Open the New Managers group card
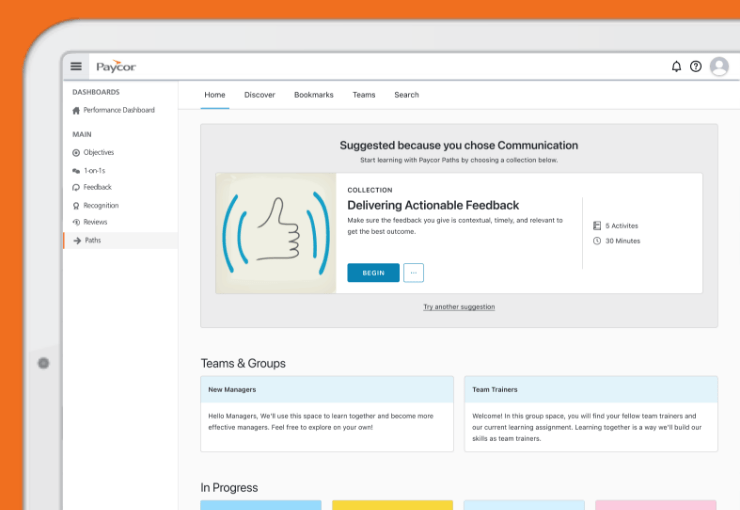 click(x=327, y=414)
